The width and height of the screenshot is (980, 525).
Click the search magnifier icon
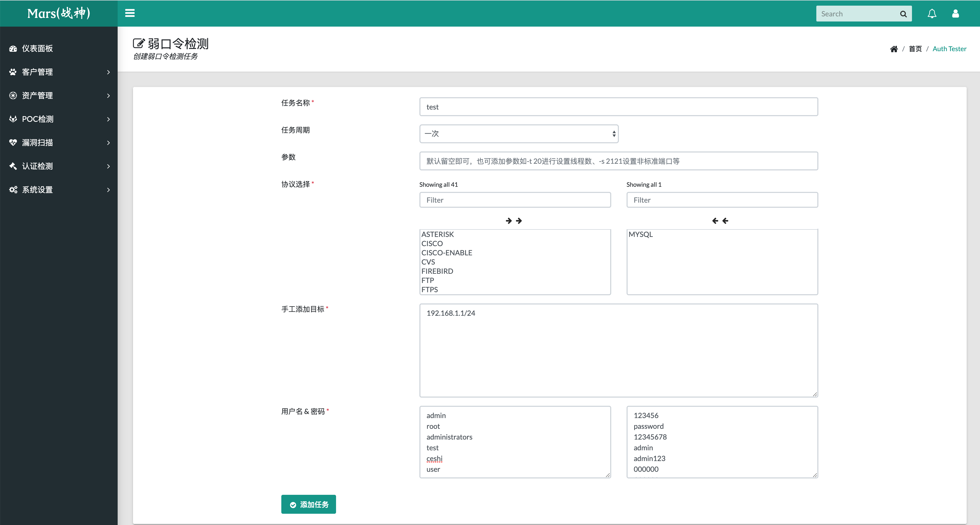coord(903,14)
